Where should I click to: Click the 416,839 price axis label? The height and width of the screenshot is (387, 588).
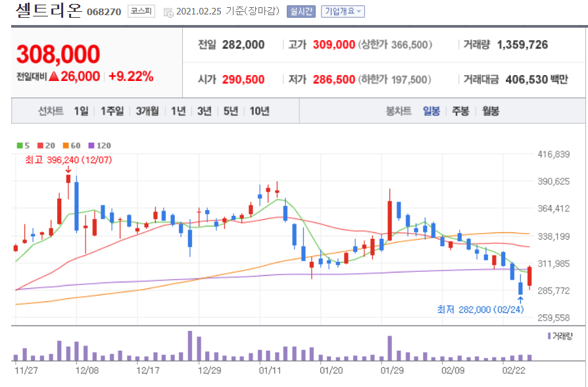(x=554, y=154)
